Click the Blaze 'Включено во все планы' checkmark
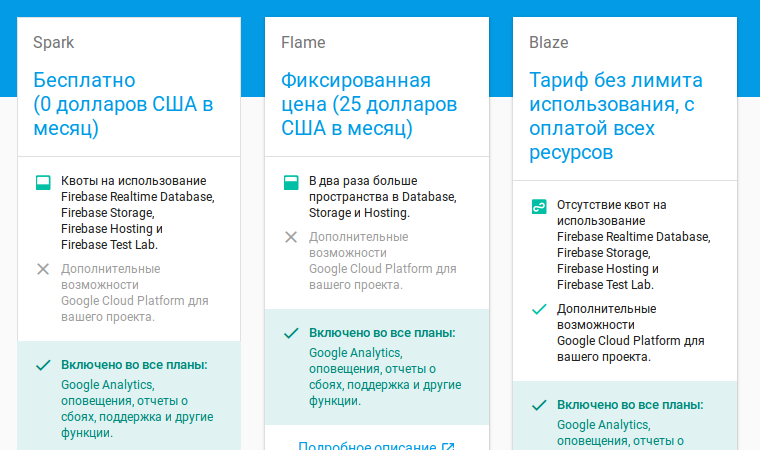760x450 pixels. [539, 405]
